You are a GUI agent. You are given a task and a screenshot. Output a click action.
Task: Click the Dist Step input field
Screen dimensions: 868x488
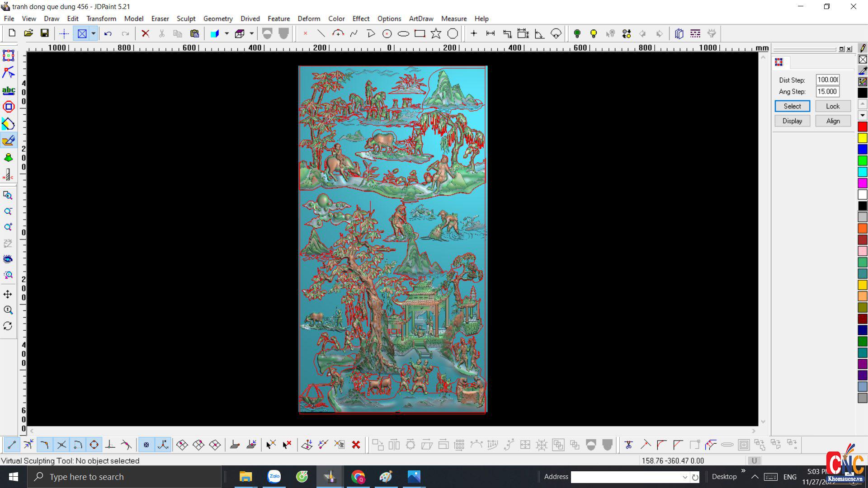[827, 80]
